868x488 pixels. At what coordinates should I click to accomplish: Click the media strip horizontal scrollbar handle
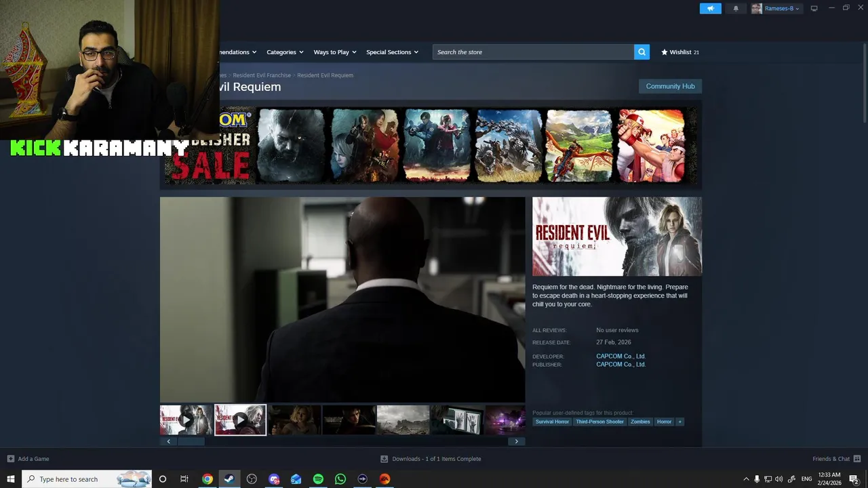pyautogui.click(x=191, y=441)
